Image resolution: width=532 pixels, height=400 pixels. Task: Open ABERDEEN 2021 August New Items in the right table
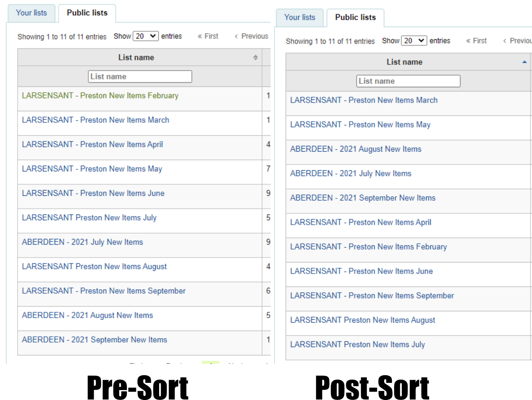(x=356, y=149)
